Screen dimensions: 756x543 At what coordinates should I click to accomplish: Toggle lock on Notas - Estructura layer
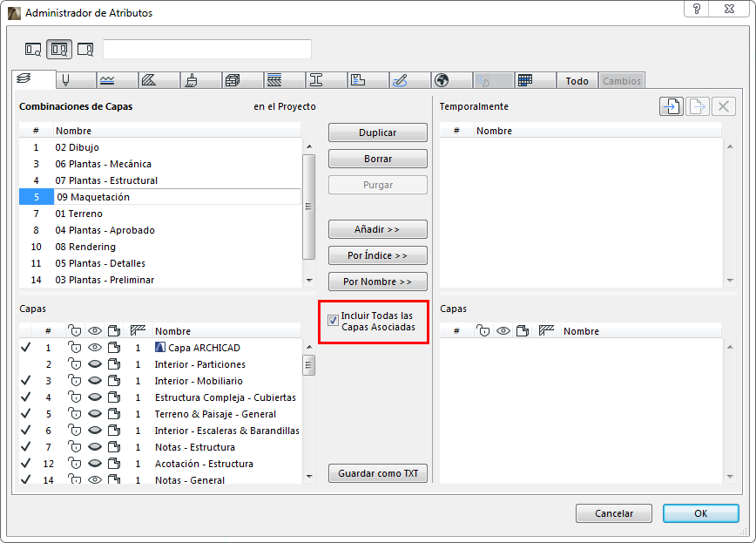pos(74,447)
